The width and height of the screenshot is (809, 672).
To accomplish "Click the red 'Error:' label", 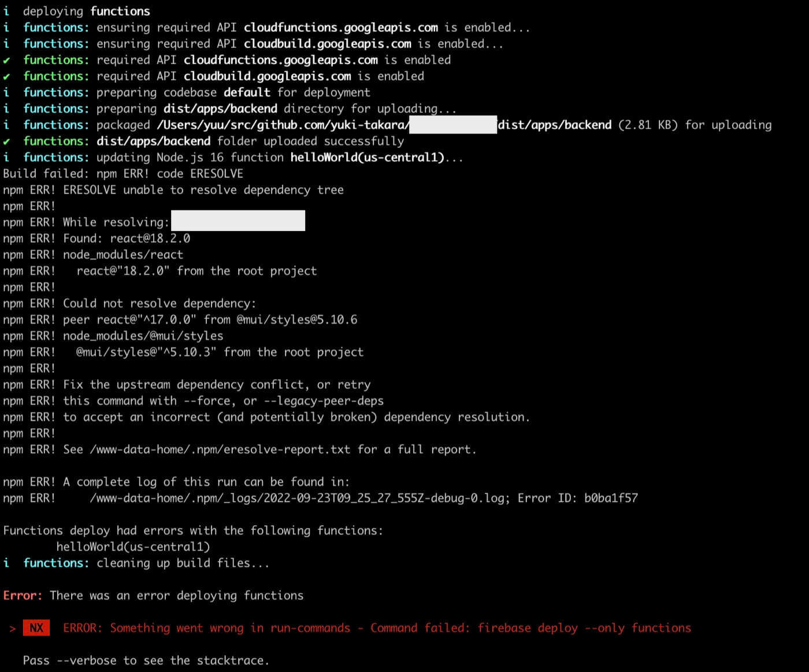I will 23,595.
